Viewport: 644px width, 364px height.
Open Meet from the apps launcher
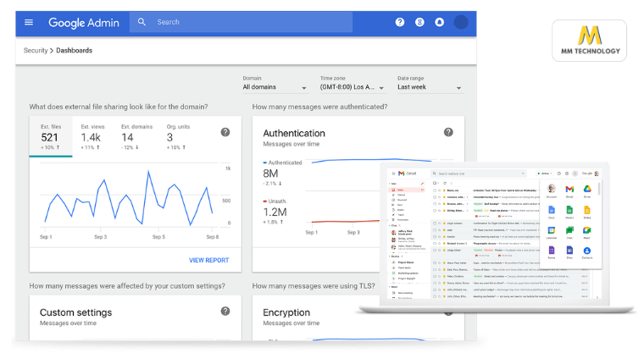pyautogui.click(x=587, y=232)
